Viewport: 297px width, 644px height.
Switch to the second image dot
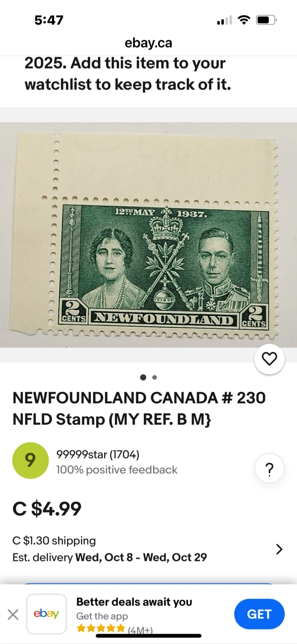click(x=155, y=377)
